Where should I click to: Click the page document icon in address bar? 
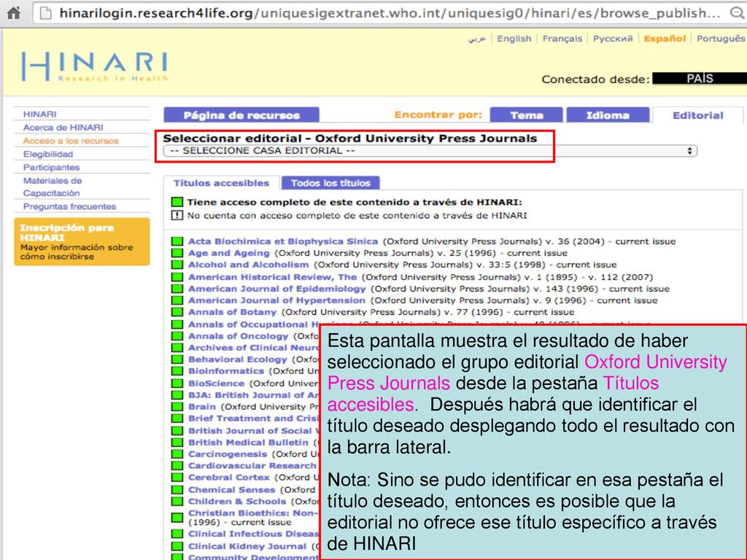click(46, 13)
